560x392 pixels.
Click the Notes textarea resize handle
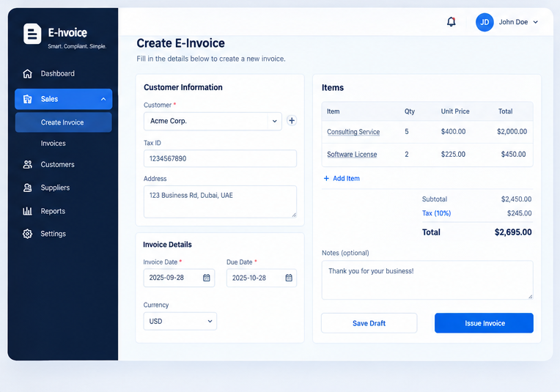coord(531,297)
